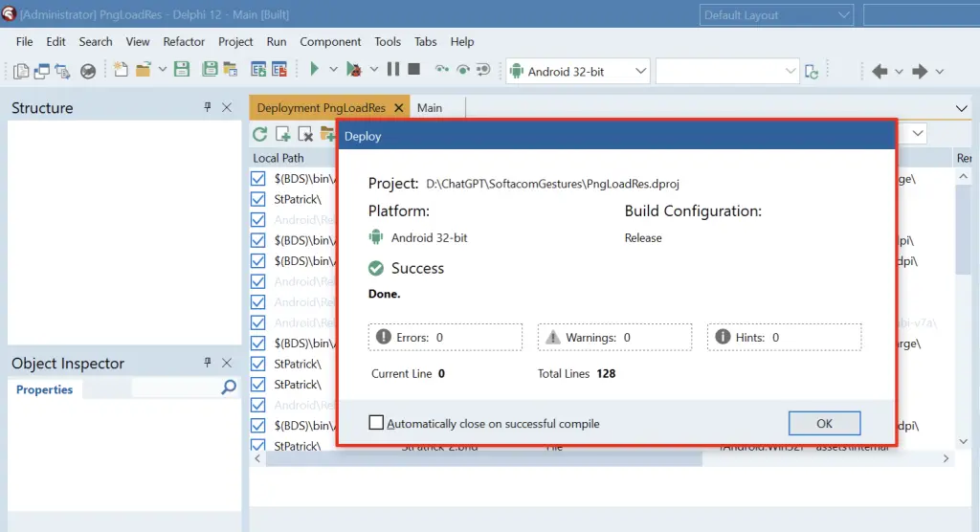Click the Errors: 0 box
The image size is (980, 532).
445,337
